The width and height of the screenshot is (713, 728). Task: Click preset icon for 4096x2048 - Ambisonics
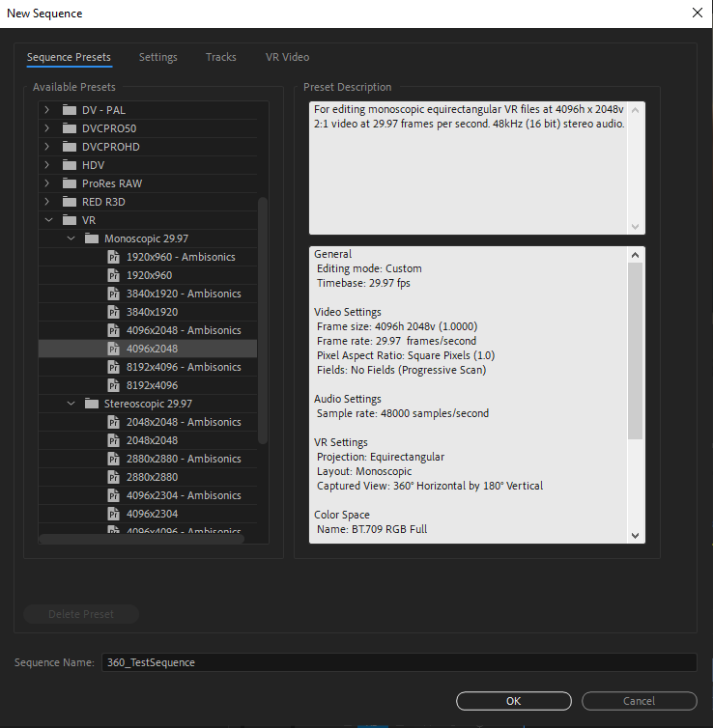114,330
